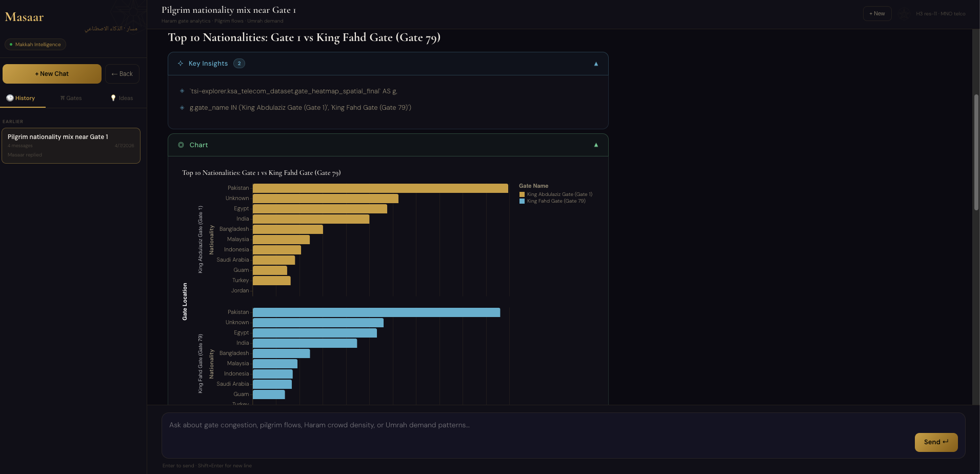Click the gold Pakistan bar for Gate 1
This screenshot has height=474, width=980.
381,188
